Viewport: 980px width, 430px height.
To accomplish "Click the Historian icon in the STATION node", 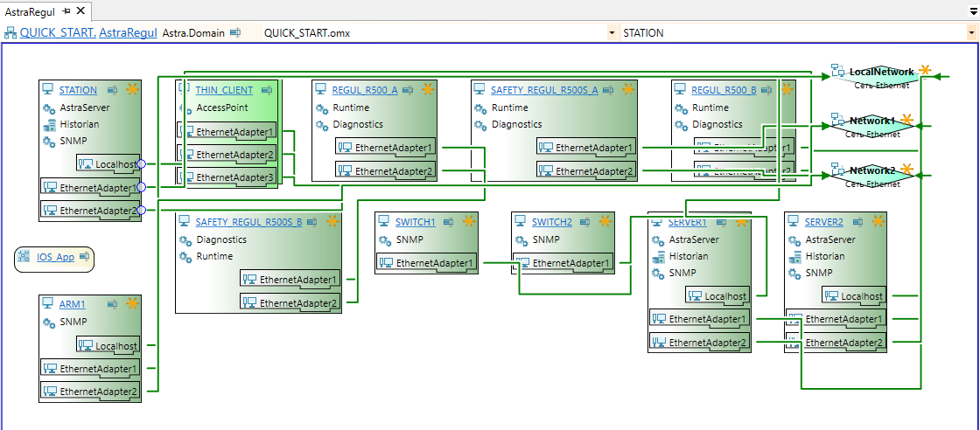I will (x=48, y=124).
